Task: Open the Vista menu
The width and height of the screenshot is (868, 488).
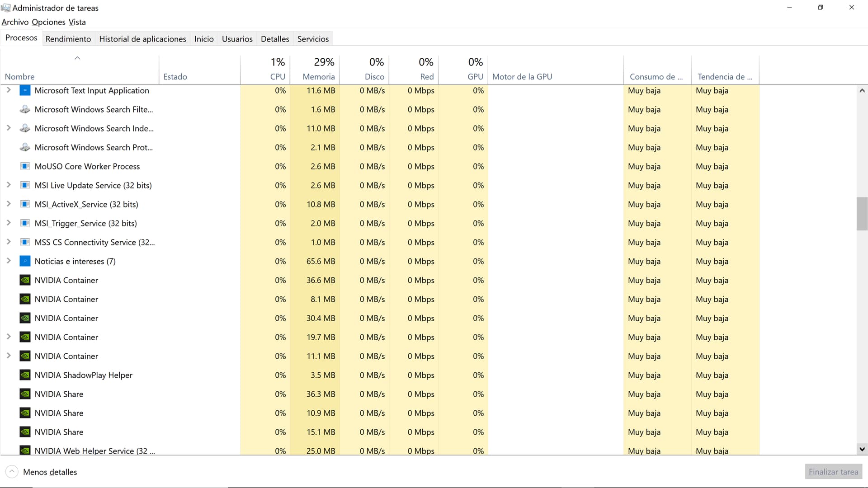Action: [x=77, y=22]
